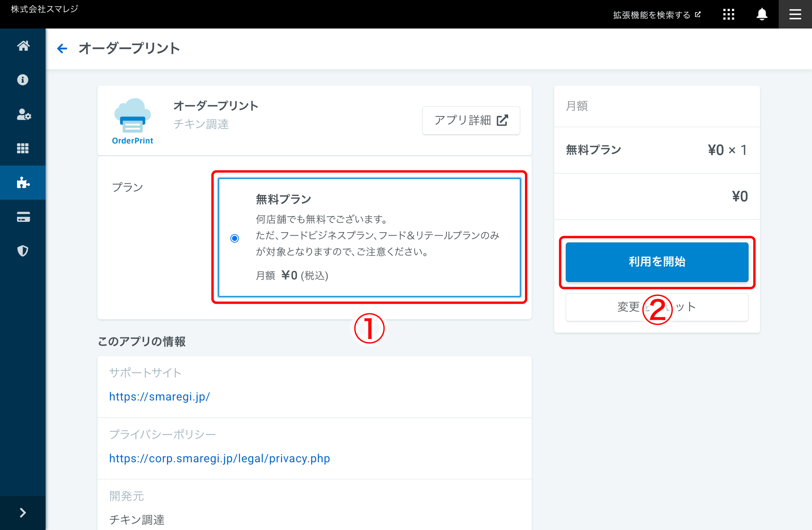Open アプリ詳細 in a new window
812x530 pixels.
click(471, 120)
